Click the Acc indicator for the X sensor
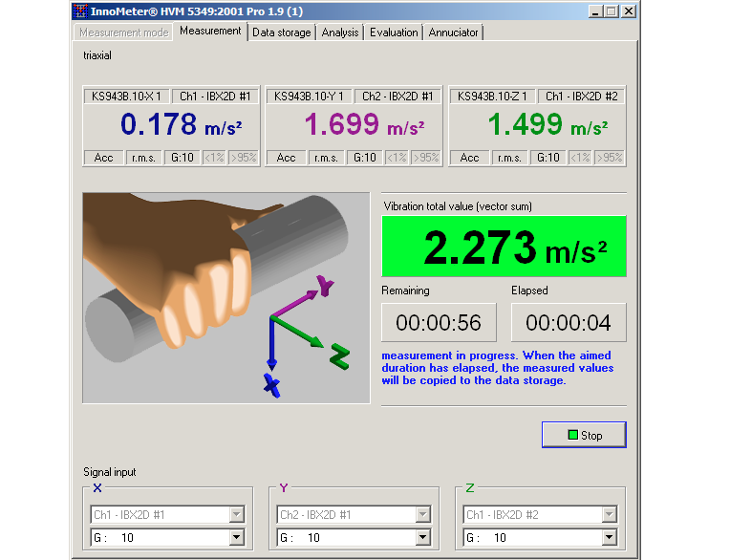This screenshot has width=730, height=560. (x=102, y=158)
